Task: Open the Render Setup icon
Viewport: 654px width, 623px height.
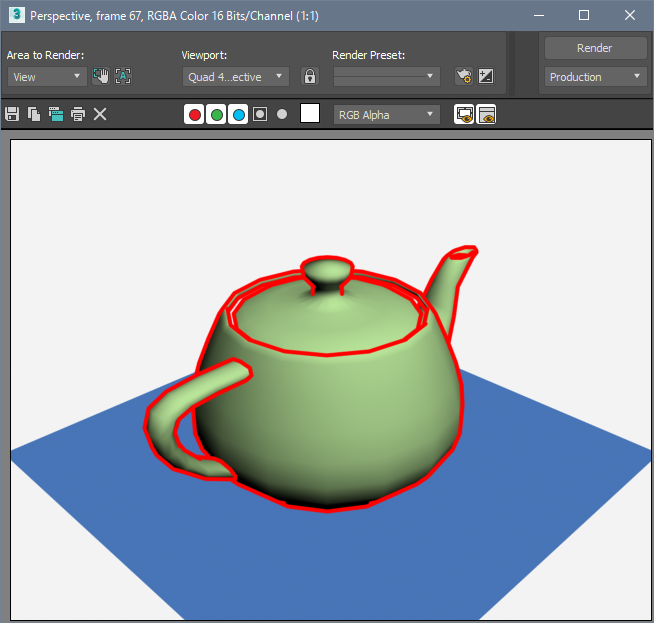Action: click(463, 76)
